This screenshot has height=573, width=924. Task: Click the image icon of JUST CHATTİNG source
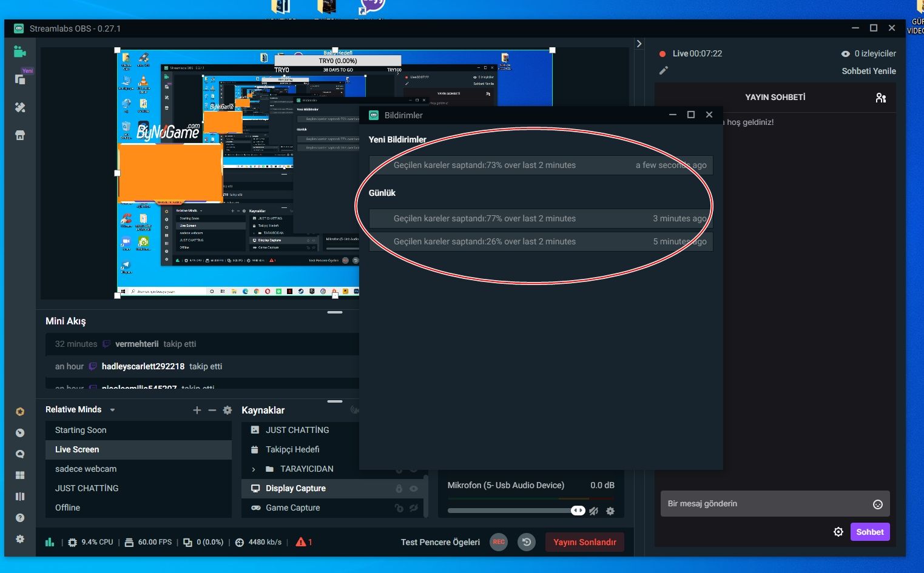pos(255,430)
